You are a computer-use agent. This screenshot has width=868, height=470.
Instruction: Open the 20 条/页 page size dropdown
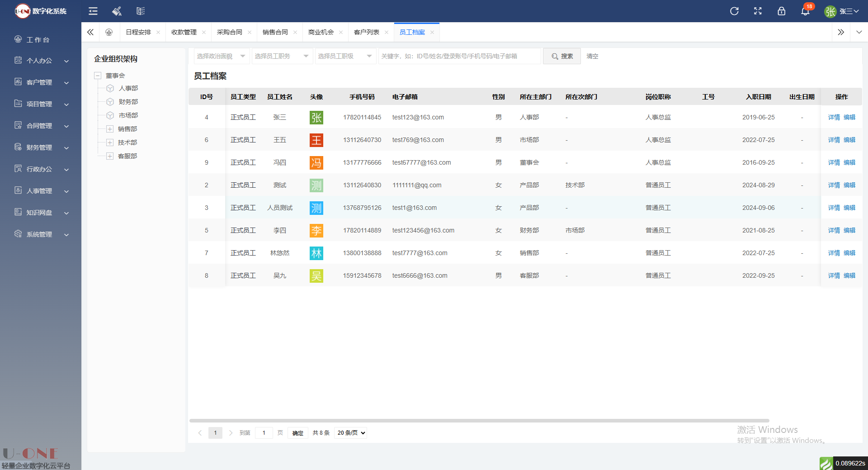(350, 433)
